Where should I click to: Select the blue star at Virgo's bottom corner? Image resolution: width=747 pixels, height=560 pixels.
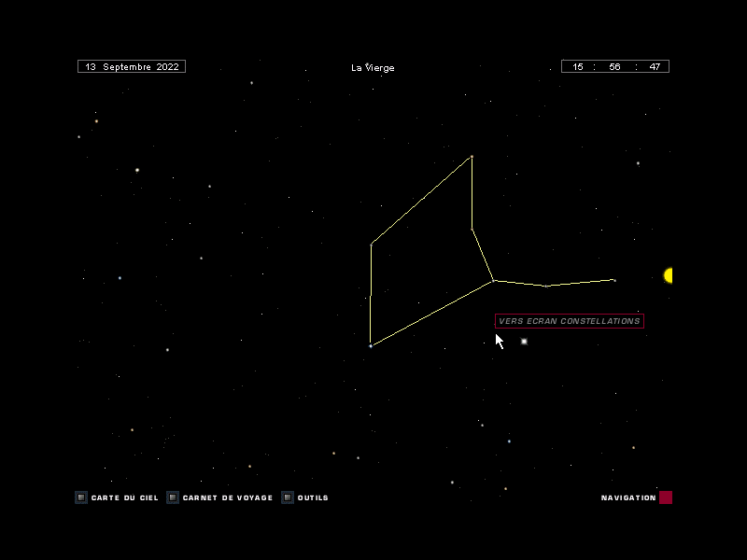(371, 345)
